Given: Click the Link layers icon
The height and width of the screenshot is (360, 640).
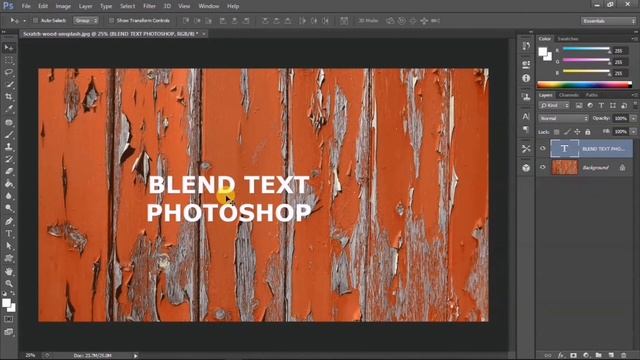Looking at the screenshot, I should [548, 356].
